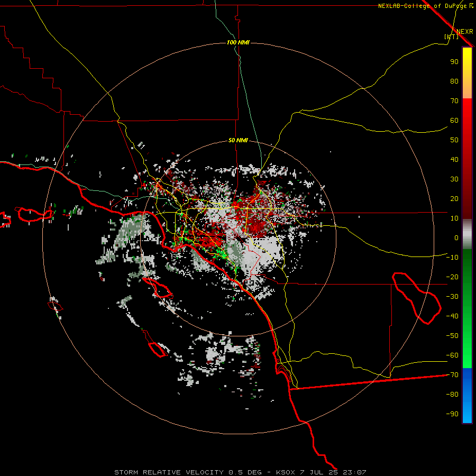The width and height of the screenshot is (476, 476).
Task: Click the 10 value on the velocity scale
Action: coord(454,218)
